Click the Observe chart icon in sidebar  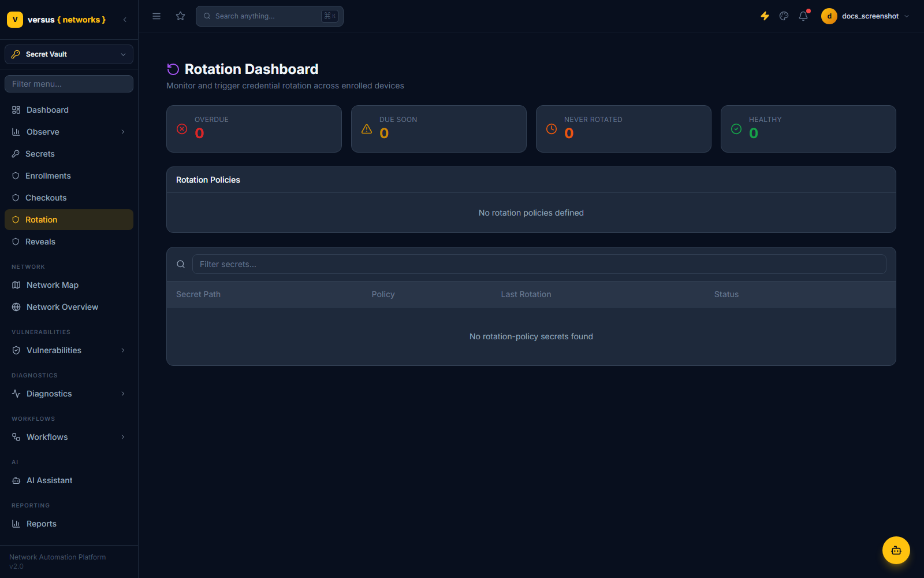16,132
